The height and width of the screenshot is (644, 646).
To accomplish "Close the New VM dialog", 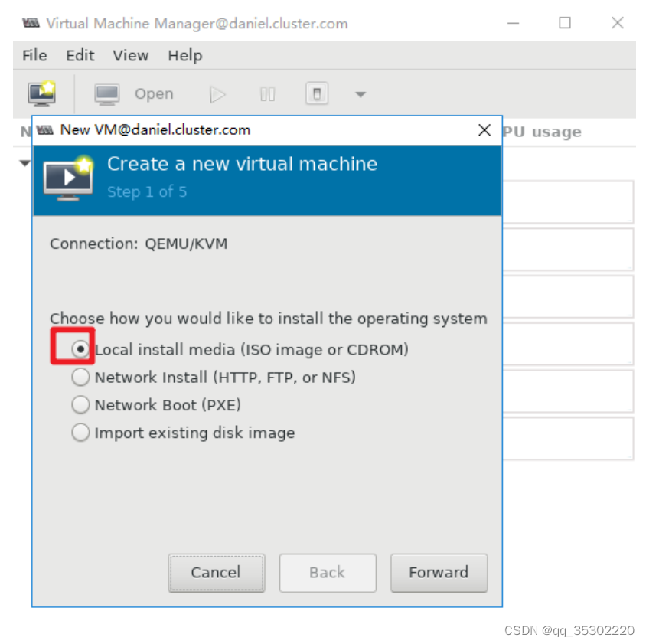I will pyautogui.click(x=484, y=130).
